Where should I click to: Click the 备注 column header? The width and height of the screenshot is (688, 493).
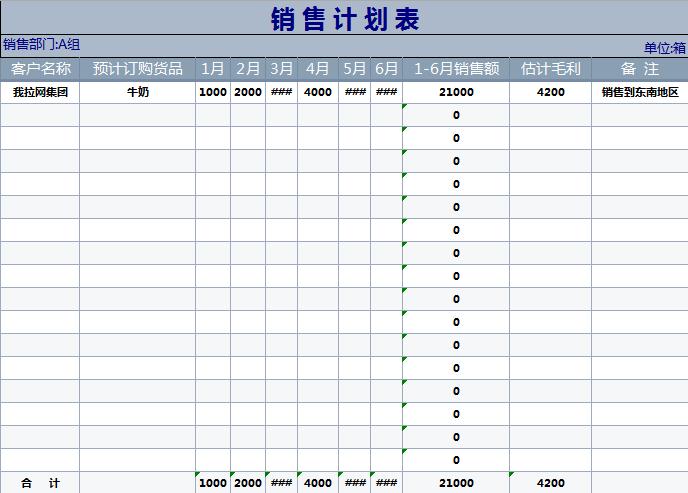[639, 69]
